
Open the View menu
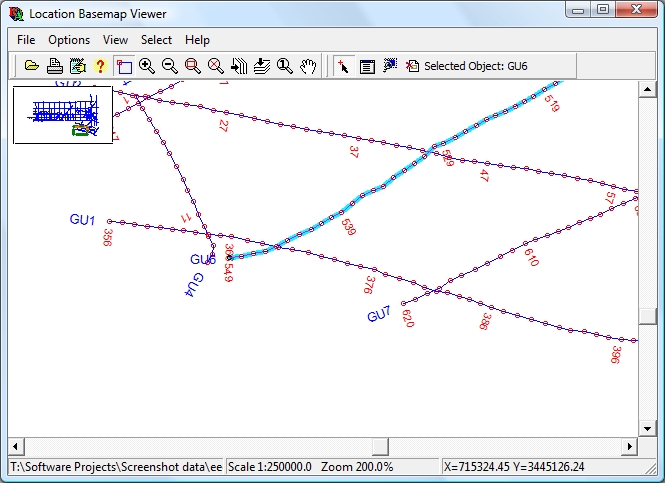(115, 40)
